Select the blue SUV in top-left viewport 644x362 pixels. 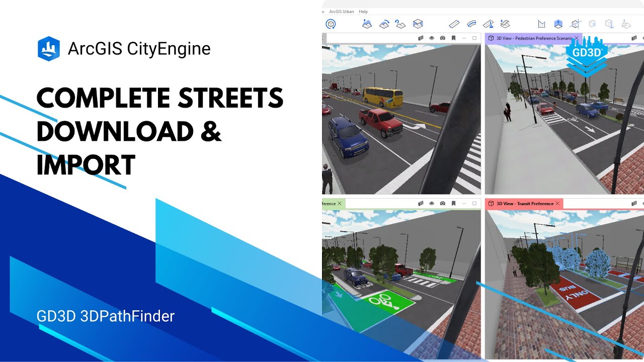pyautogui.click(x=349, y=137)
